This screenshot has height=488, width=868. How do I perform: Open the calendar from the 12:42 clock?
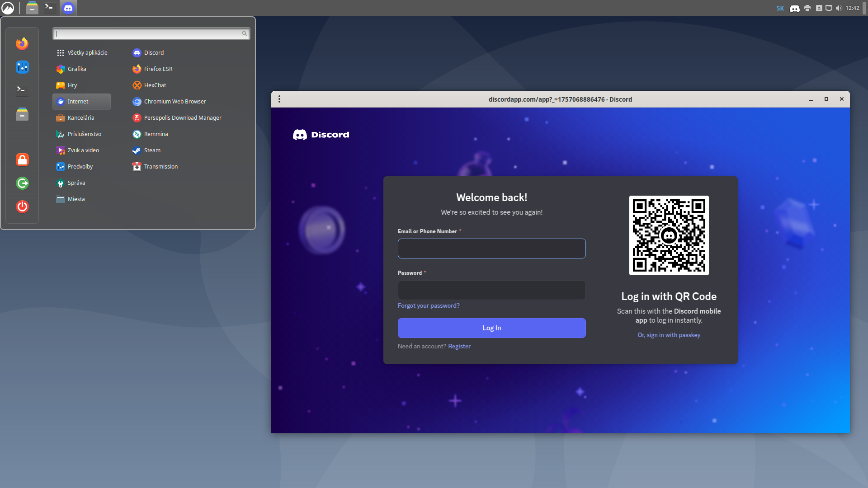[852, 8]
